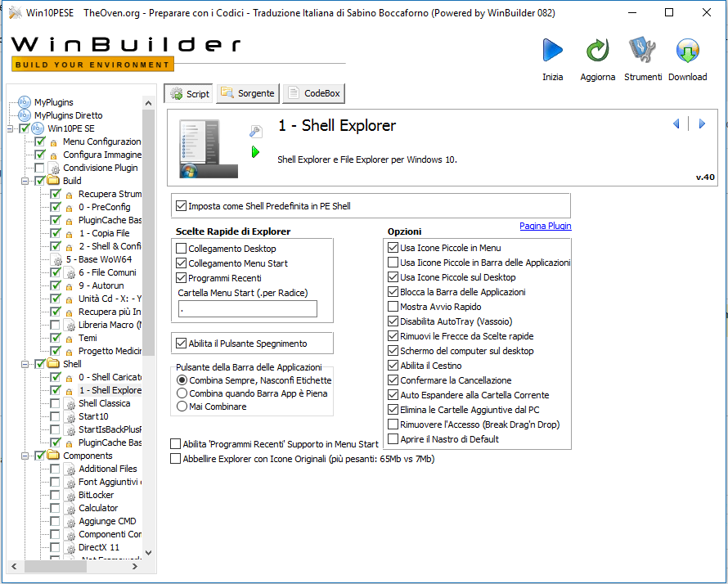Check the Calculator script checkbox

pos(55,508)
